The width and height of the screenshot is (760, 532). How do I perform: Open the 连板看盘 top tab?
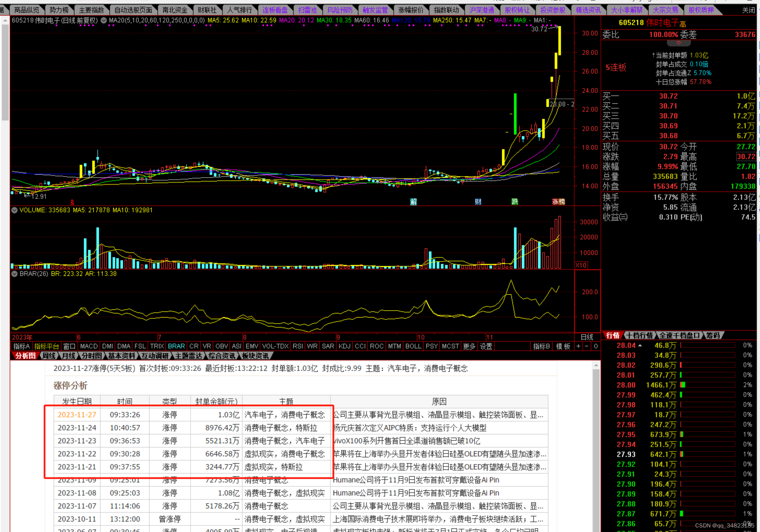tap(275, 10)
